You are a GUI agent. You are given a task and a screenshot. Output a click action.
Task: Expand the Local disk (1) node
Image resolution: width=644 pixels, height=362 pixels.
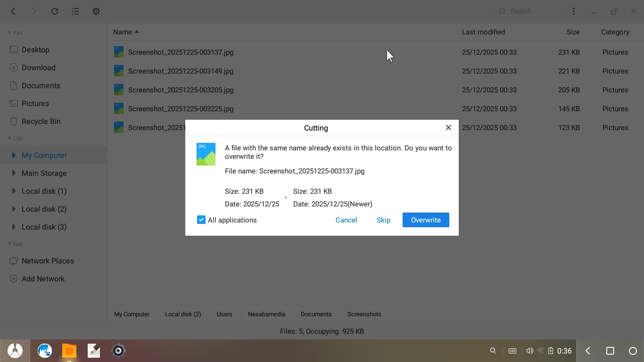[x=14, y=191]
